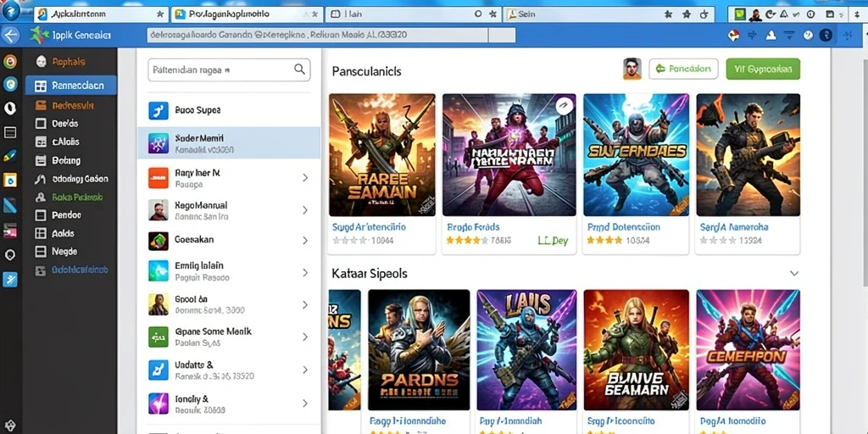Expand the Emilg lalain row arrow

[x=305, y=272]
